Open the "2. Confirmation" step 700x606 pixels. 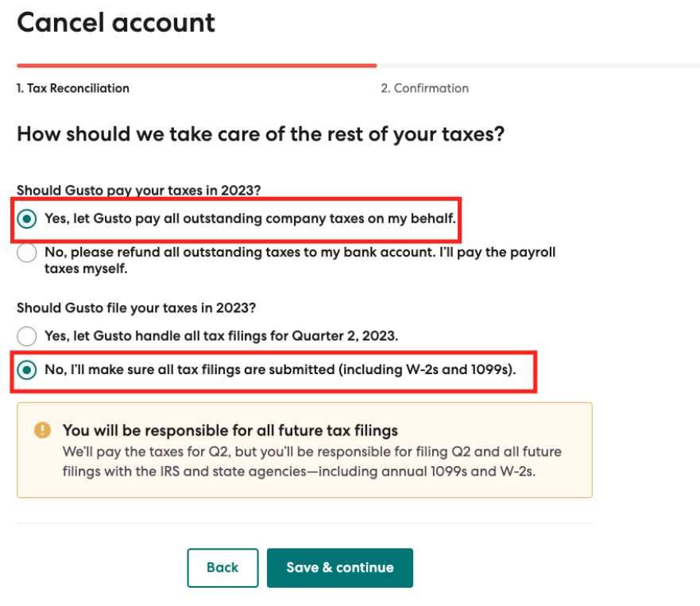pos(425,88)
